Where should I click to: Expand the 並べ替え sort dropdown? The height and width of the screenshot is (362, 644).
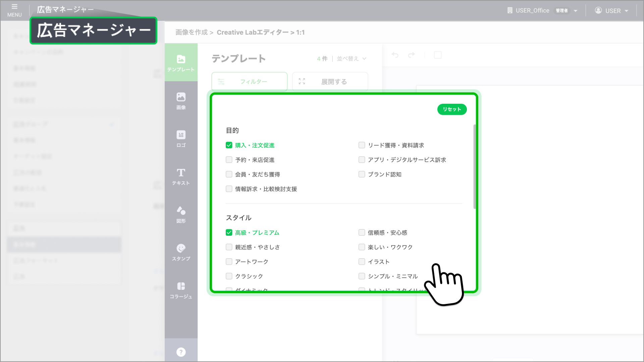pos(351,59)
